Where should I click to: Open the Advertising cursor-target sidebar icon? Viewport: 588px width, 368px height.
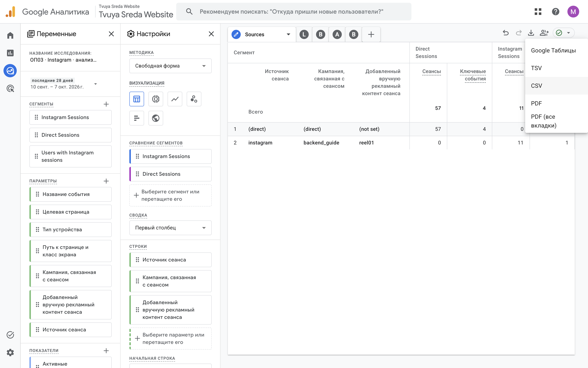coord(10,89)
